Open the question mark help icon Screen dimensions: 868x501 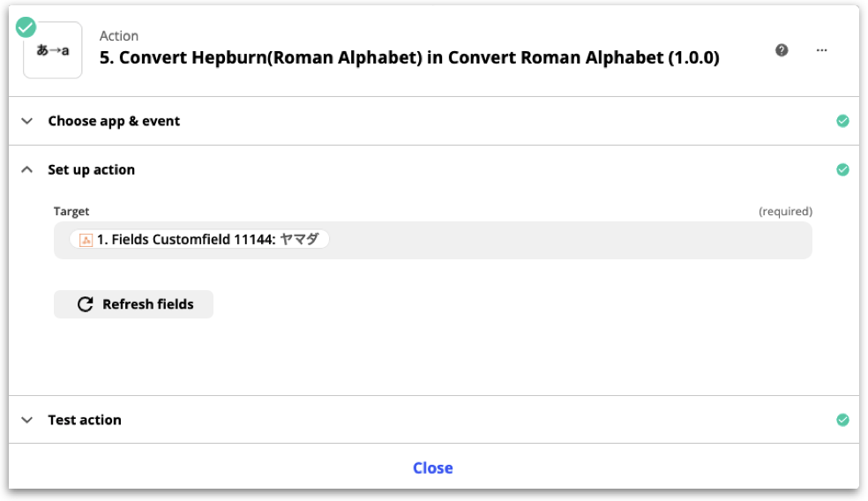[782, 50]
